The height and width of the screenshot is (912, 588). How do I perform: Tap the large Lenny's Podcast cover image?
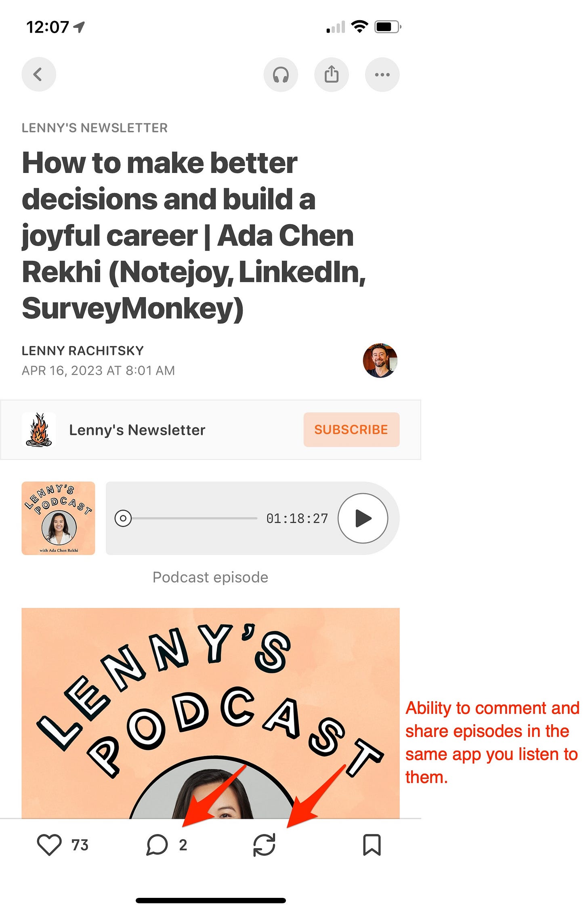point(210,713)
